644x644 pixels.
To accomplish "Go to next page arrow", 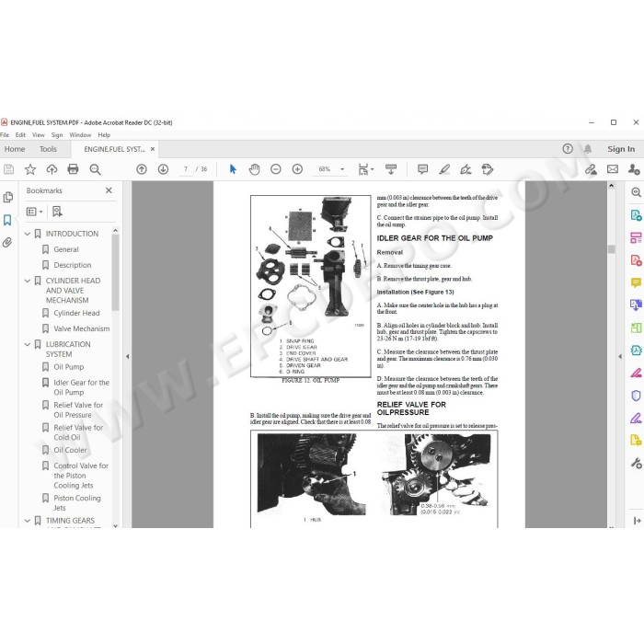I will pyautogui.click(x=163, y=169).
